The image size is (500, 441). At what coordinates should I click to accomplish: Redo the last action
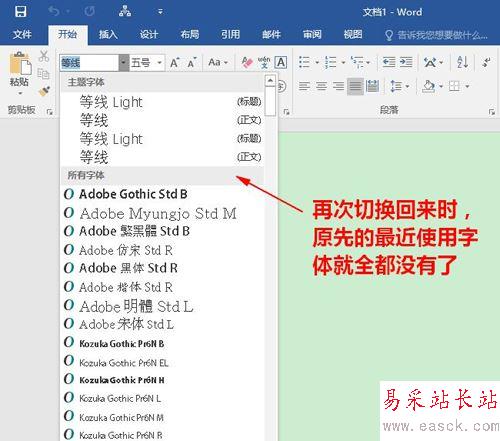tap(89, 12)
